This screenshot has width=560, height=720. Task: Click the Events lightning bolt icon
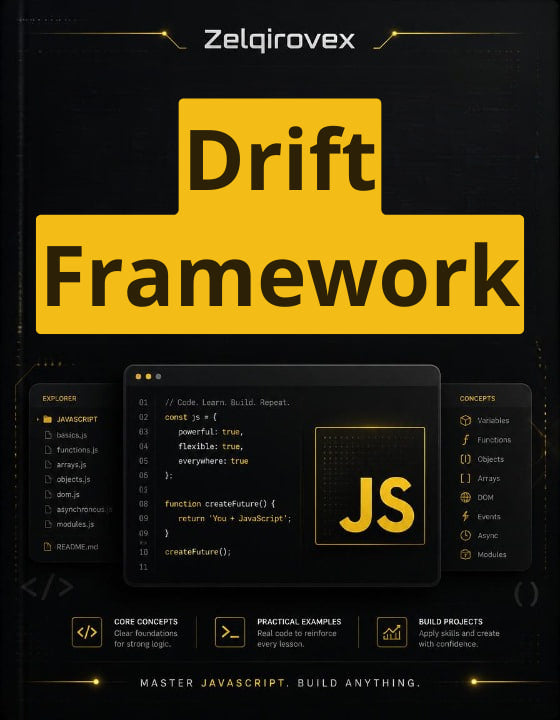pyautogui.click(x=465, y=516)
